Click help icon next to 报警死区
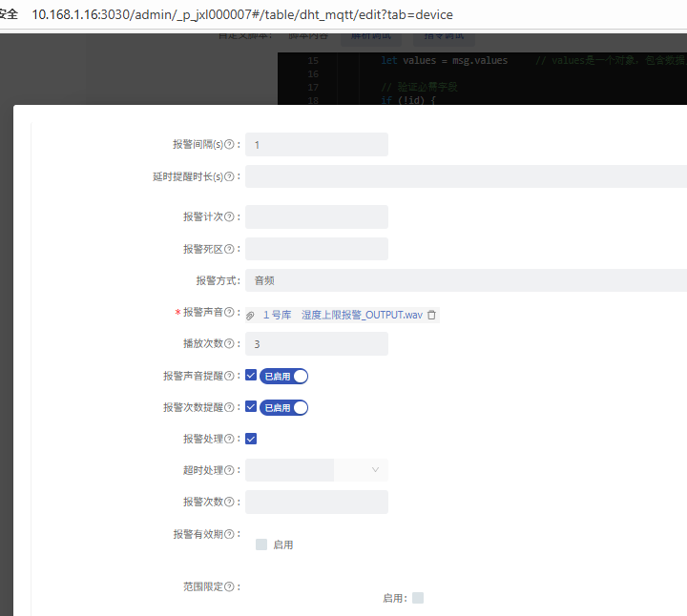The image size is (687, 616). tap(229, 249)
